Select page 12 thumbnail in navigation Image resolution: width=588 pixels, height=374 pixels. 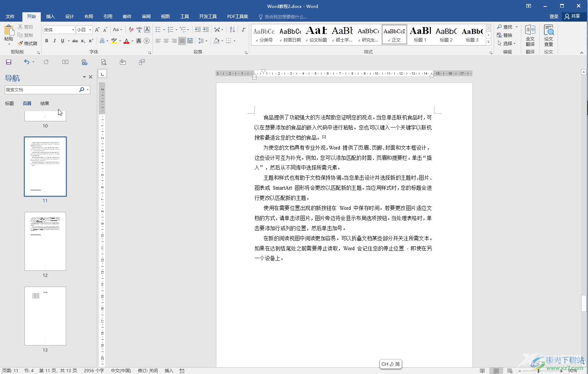pyautogui.click(x=45, y=241)
